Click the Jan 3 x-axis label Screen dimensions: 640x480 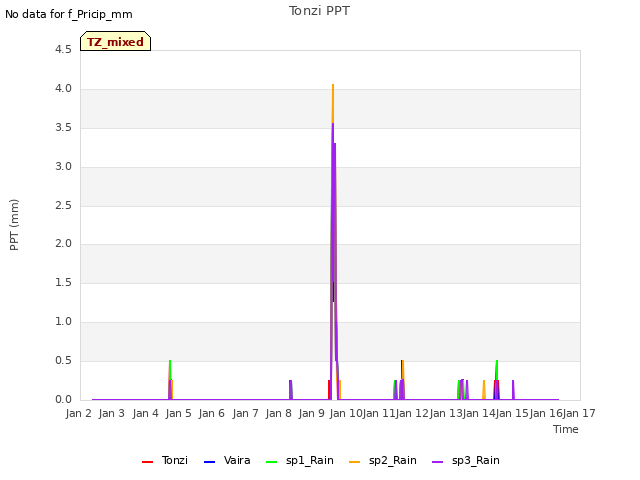pos(112,413)
